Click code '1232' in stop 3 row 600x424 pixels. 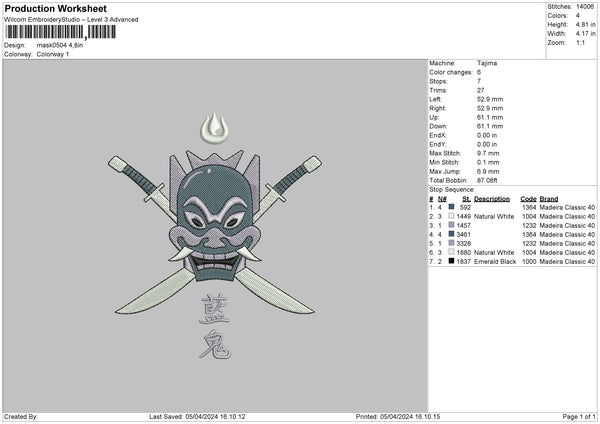click(x=529, y=225)
